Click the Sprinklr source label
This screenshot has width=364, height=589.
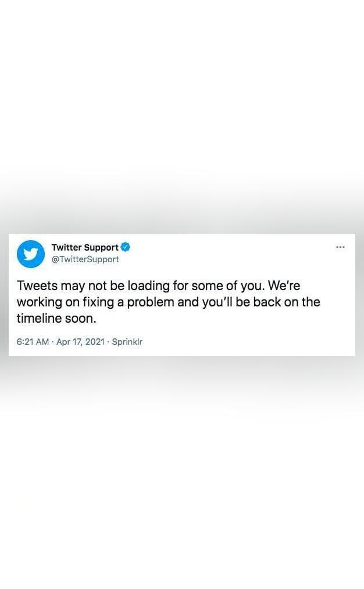coord(127,342)
